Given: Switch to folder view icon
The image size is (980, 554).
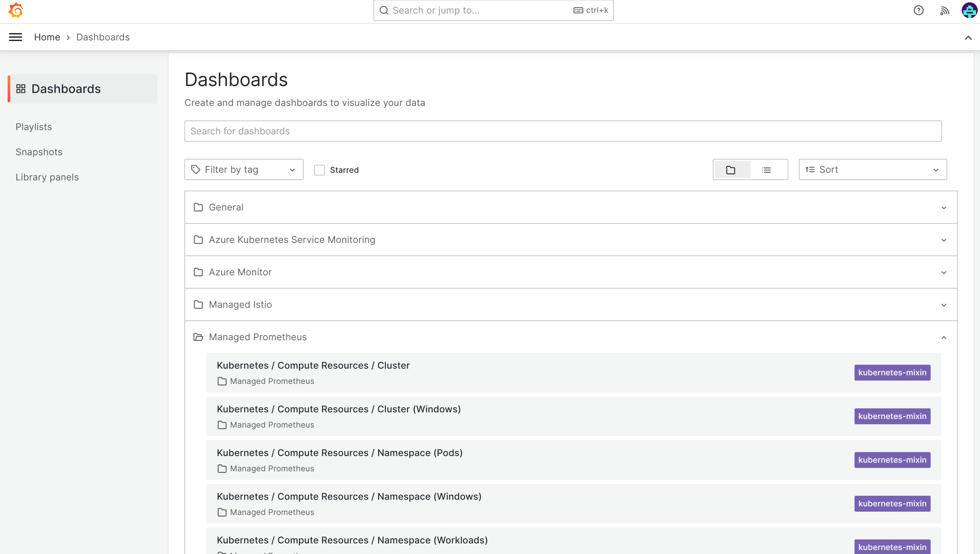Looking at the screenshot, I should [731, 170].
